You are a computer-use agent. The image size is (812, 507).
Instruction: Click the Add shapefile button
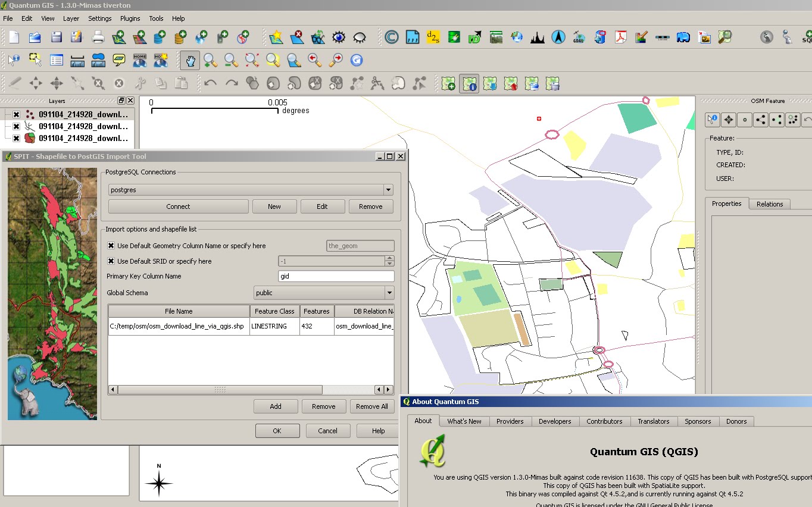click(x=276, y=406)
